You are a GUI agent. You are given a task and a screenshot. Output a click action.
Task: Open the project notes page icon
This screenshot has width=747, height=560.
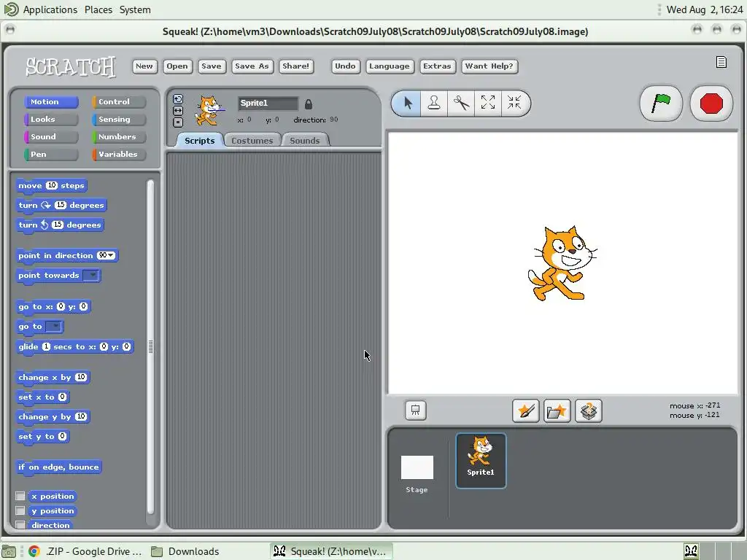721,63
